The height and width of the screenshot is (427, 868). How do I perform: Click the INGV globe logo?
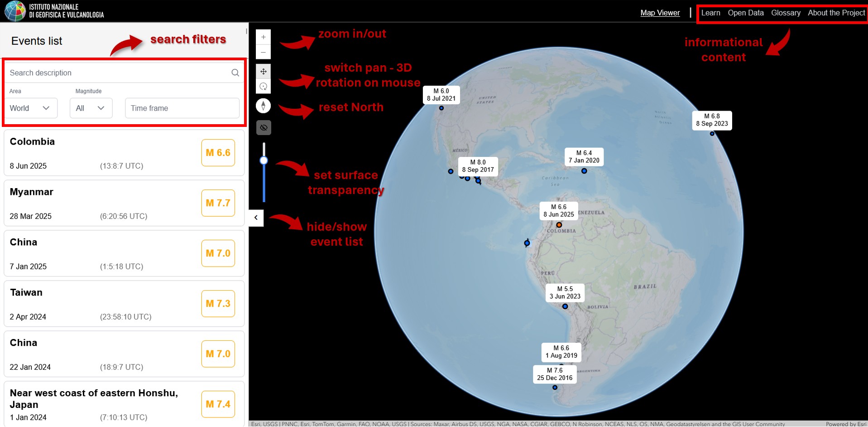tap(15, 11)
